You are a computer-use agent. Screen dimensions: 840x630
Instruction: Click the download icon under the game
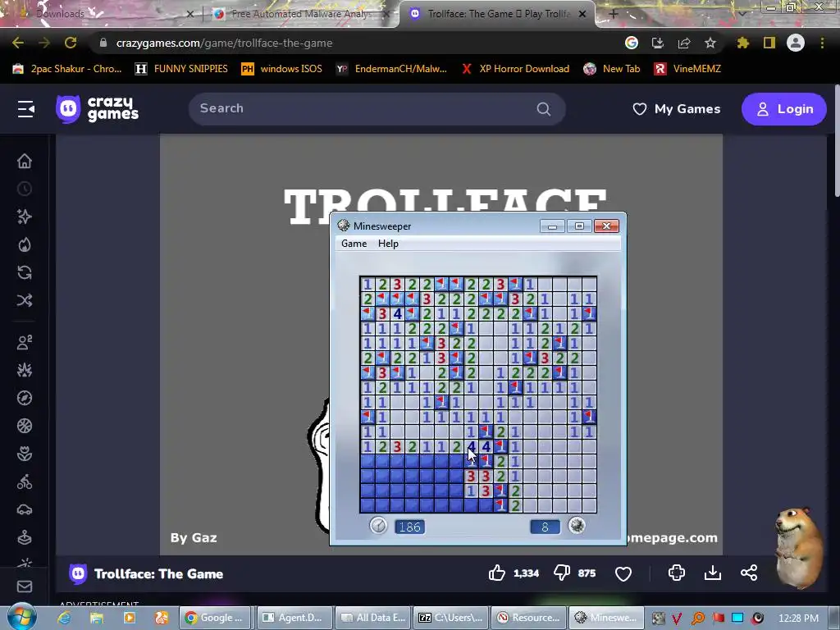(713, 573)
